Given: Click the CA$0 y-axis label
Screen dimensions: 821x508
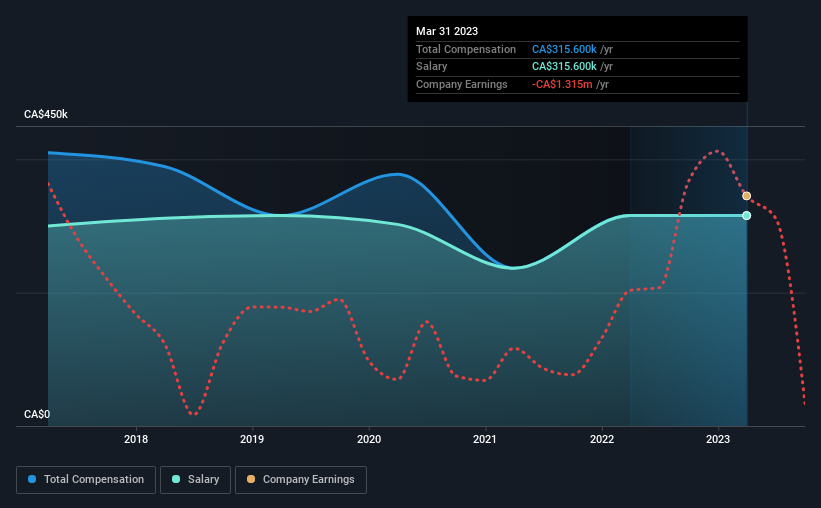Looking at the screenshot, I should [x=37, y=414].
